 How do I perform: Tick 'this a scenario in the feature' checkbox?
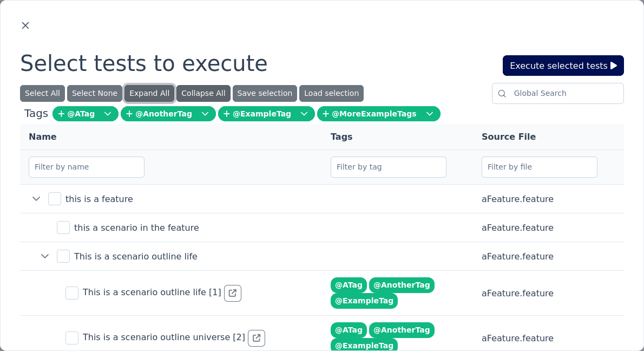click(63, 227)
